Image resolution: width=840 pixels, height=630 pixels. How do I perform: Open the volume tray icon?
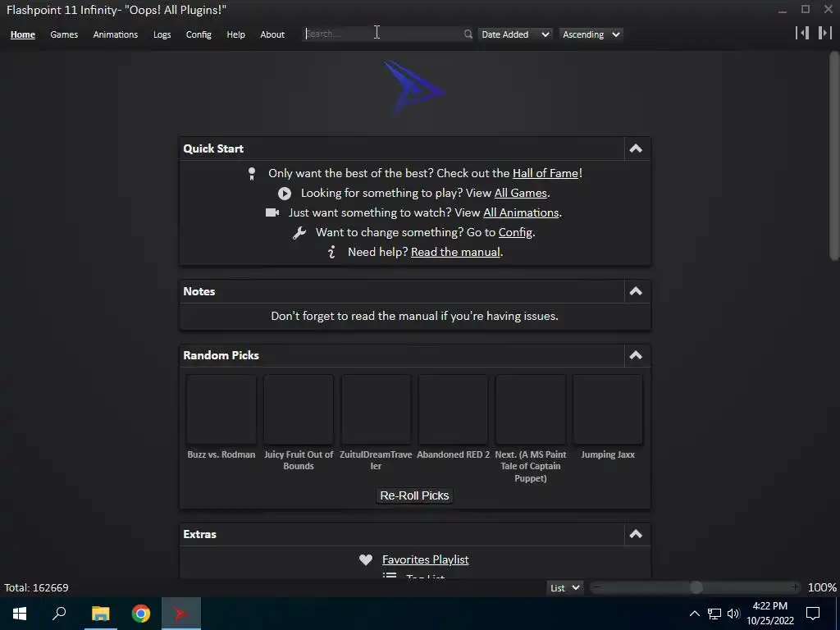coord(733,614)
